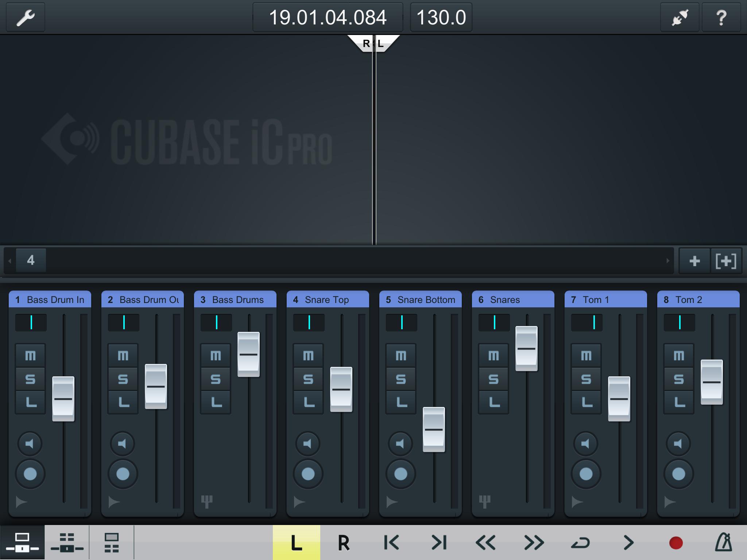The image size is (747, 560).
Task: Click the audio track icon on Bass Drum In
Action: pos(21,502)
